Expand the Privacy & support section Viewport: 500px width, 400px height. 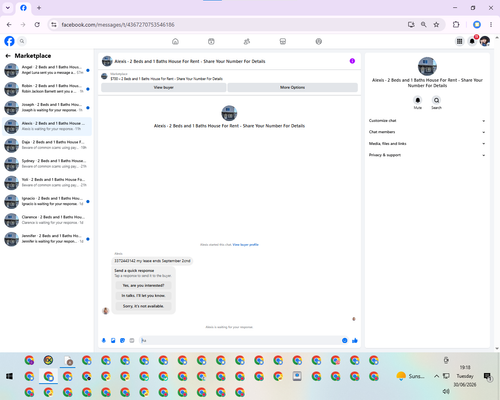pyautogui.click(x=427, y=155)
